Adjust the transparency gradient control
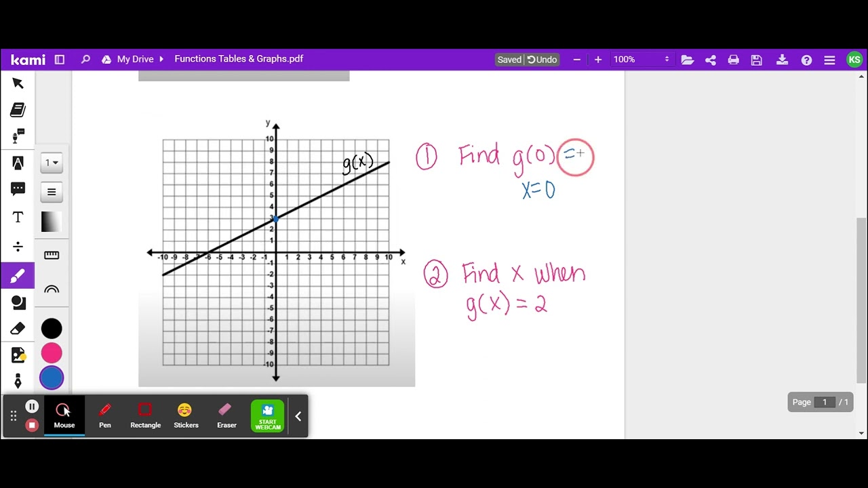 click(x=52, y=222)
